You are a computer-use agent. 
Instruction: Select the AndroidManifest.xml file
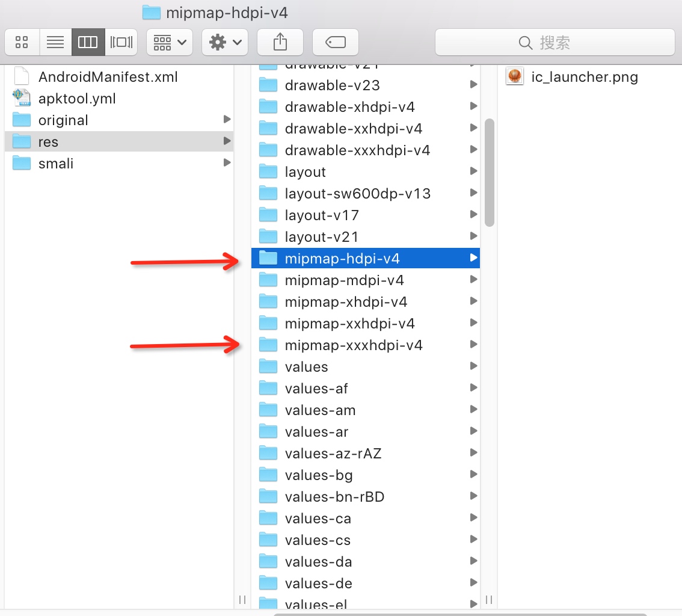pos(118,76)
